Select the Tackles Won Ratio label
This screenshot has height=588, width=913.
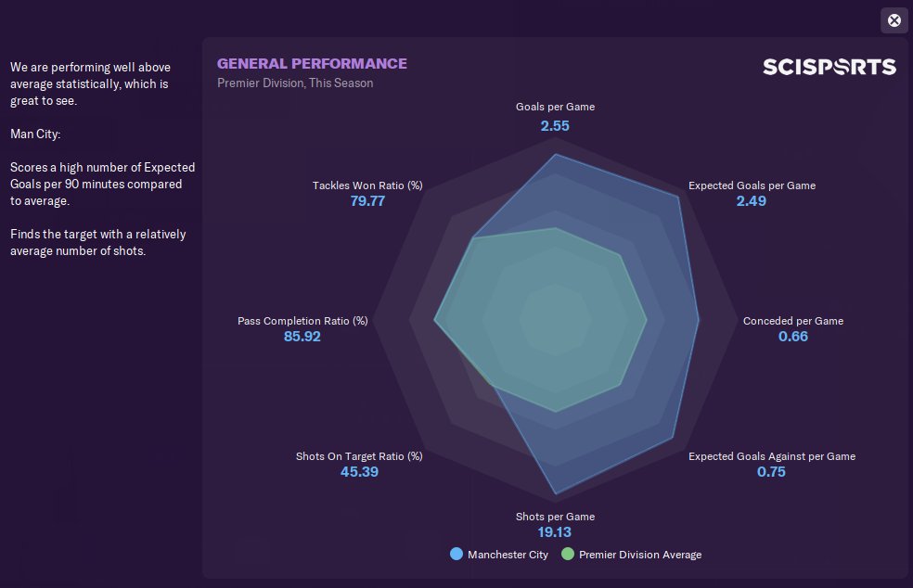tap(367, 185)
